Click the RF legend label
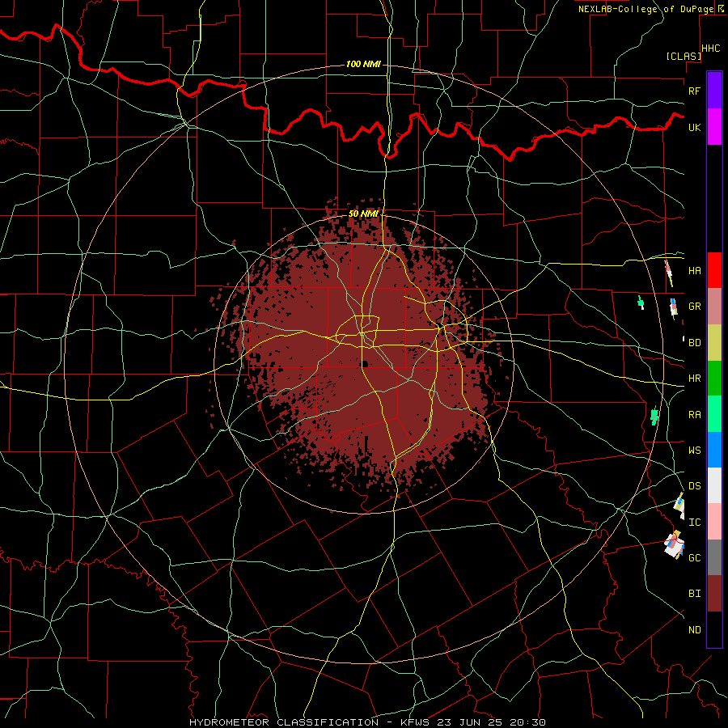Image resolution: width=728 pixels, height=728 pixels. click(695, 91)
